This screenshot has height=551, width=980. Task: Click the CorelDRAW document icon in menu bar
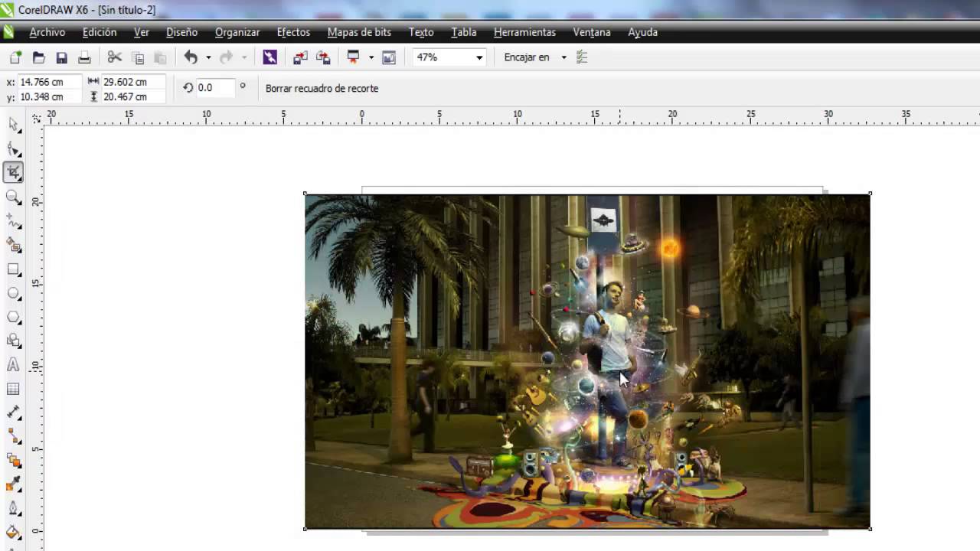click(8, 32)
